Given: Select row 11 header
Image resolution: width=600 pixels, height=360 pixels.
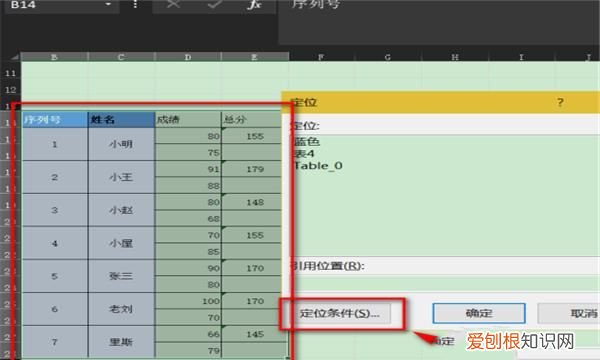Looking at the screenshot, I should 10,73.
